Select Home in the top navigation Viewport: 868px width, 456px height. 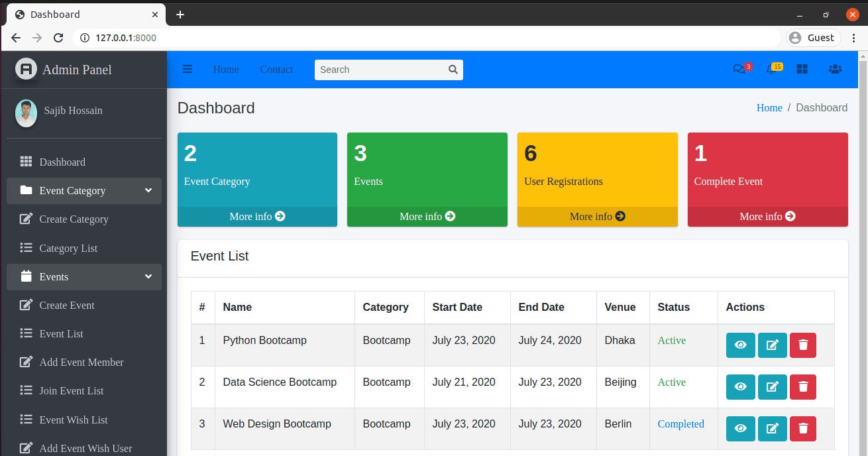[226, 69]
